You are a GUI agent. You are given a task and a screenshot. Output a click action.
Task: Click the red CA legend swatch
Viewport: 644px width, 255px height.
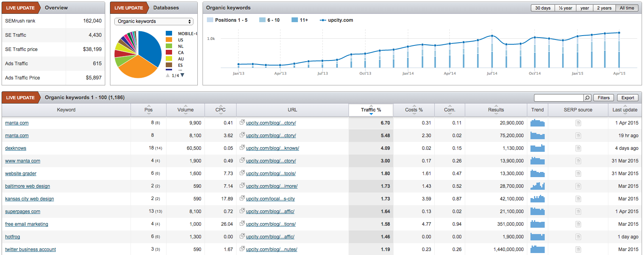coord(169,53)
